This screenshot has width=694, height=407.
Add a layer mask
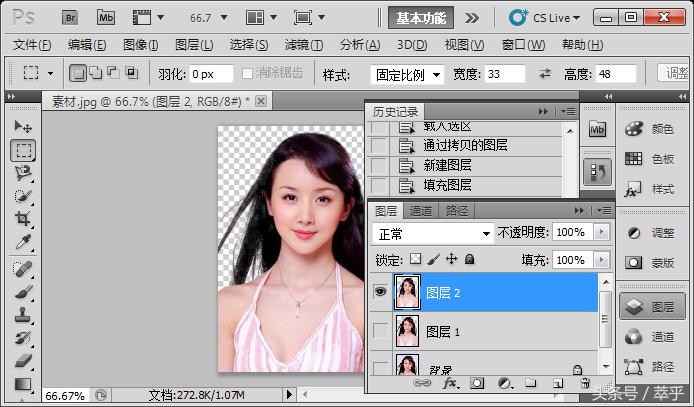tap(477, 383)
